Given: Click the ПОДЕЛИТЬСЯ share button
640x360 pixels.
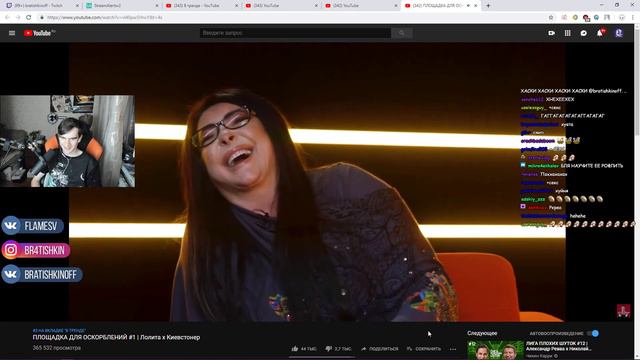Looking at the screenshot, I should (380, 349).
